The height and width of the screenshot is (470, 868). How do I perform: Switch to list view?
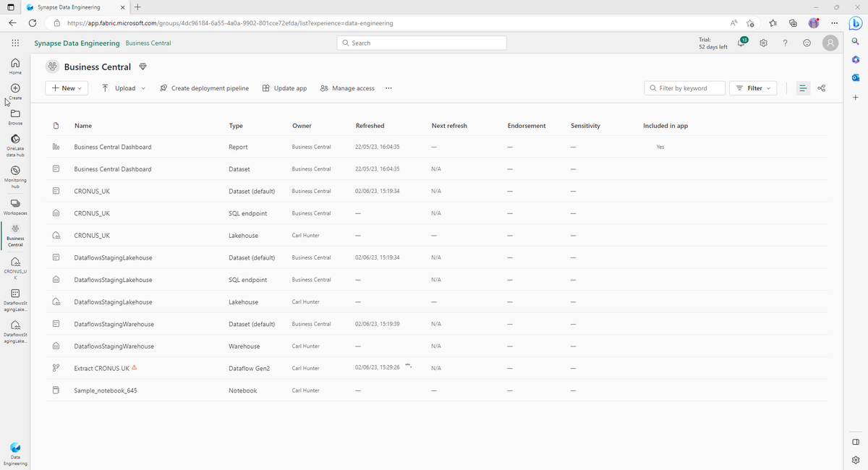coord(803,88)
